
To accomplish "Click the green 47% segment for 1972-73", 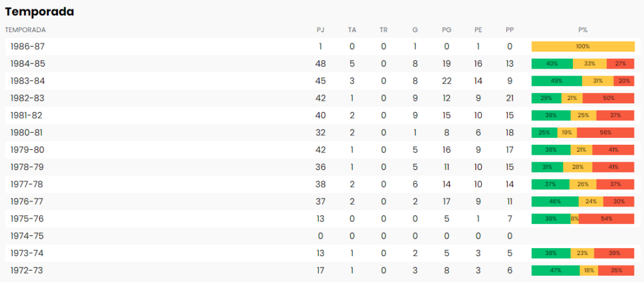I will 556,271.
